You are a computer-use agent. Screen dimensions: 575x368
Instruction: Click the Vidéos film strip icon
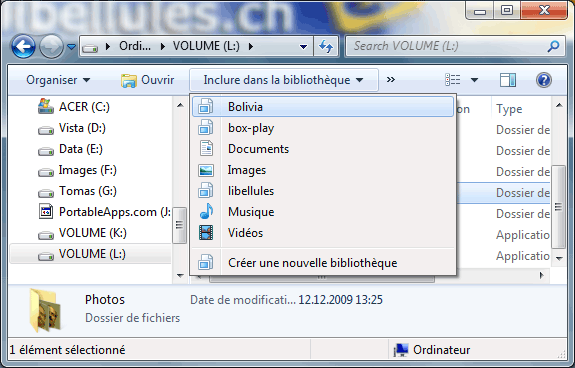tap(206, 233)
